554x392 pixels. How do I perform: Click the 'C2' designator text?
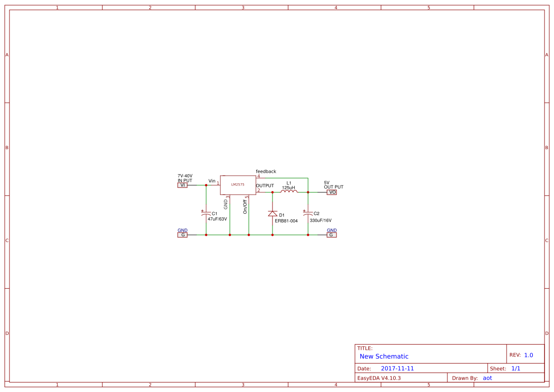coord(317,214)
